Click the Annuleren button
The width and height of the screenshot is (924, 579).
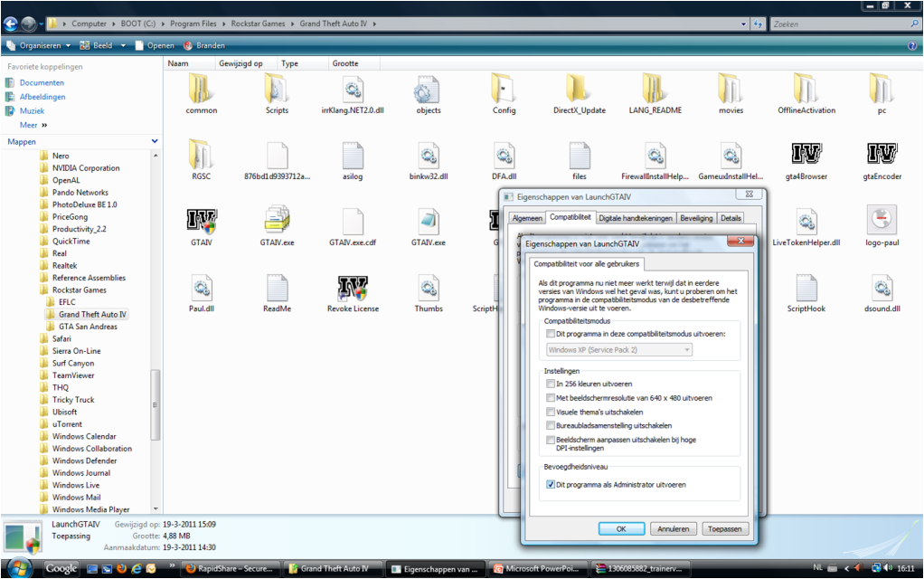point(673,529)
